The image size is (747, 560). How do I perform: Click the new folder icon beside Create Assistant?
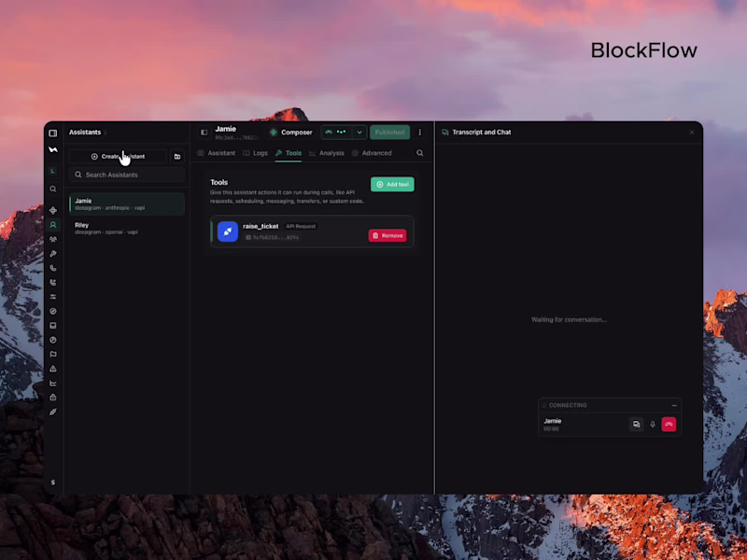177,157
